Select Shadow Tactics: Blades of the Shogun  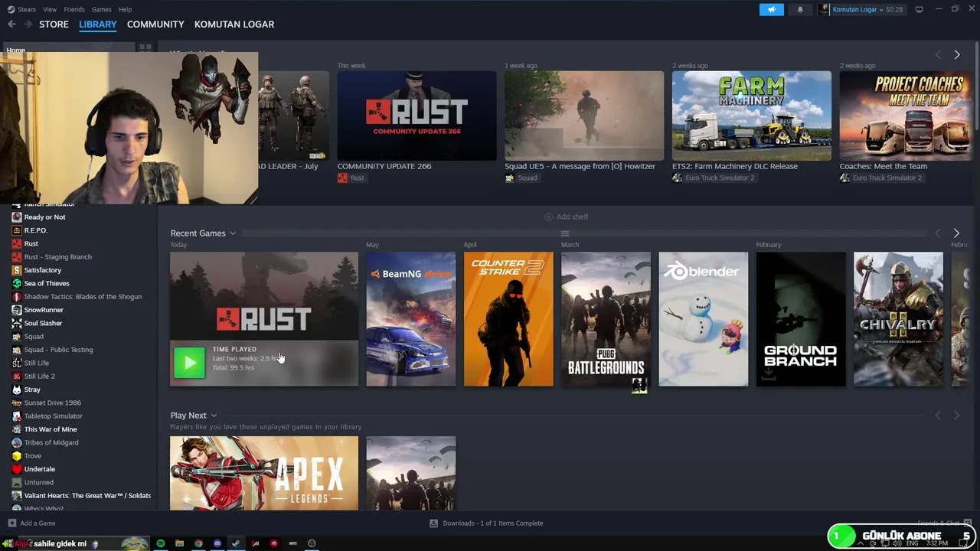(83, 297)
